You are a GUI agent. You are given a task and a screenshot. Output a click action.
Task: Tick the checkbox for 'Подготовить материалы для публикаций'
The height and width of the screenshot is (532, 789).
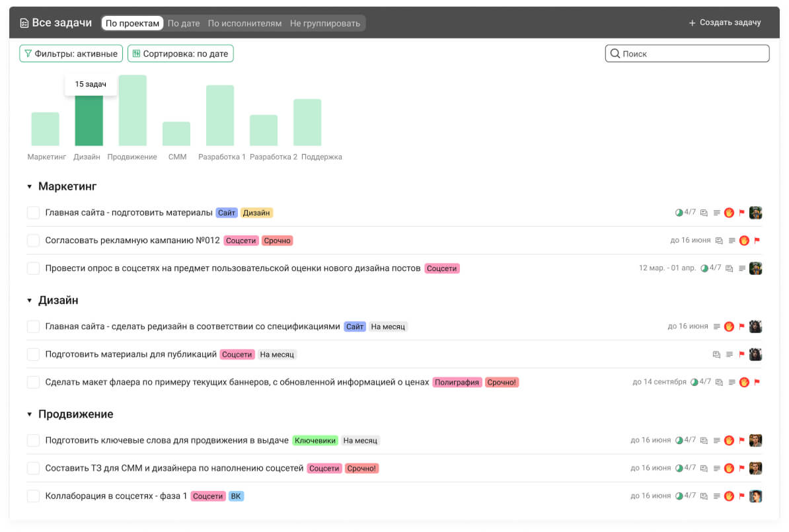(33, 354)
